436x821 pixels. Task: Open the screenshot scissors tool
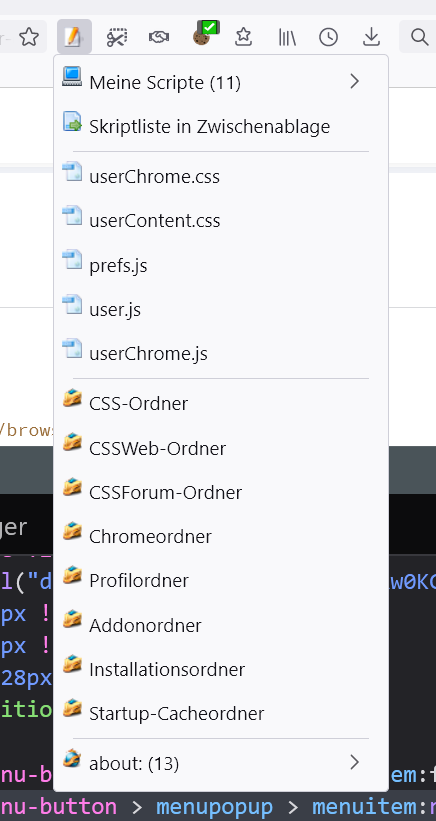tap(117, 37)
